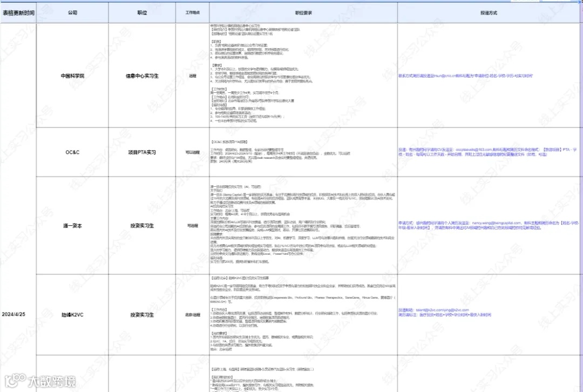Select the 中国科学院 job requirements cell
This screenshot has height=392, width=583.
303,76
